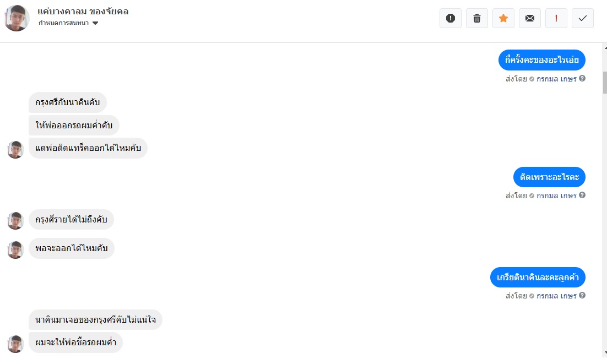Click help icon beside first กรกมล เกษร
The height and width of the screenshot is (364, 607).
(582, 79)
